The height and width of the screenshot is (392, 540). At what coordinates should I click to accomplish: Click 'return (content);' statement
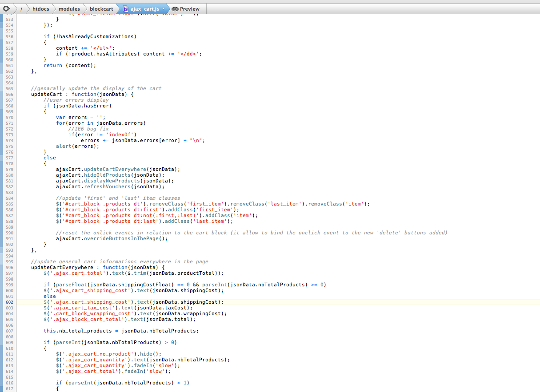pos(69,65)
